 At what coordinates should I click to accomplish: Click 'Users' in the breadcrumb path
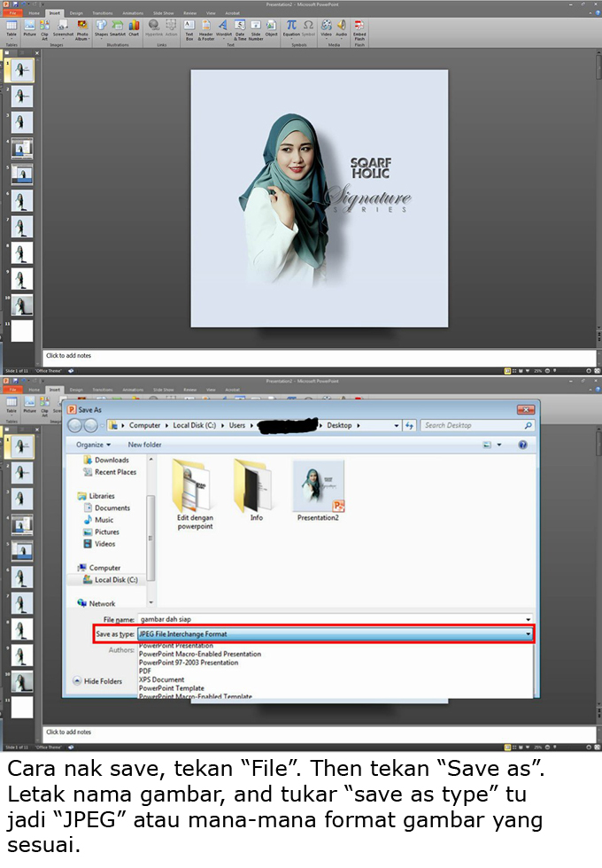pos(237,425)
